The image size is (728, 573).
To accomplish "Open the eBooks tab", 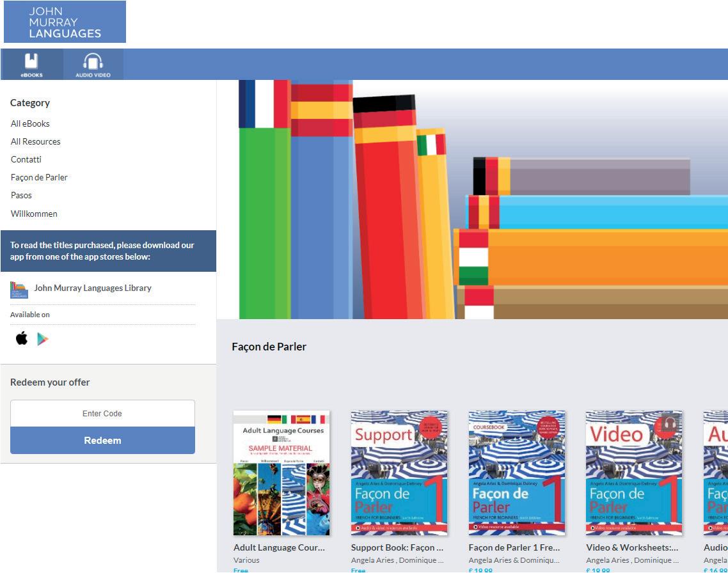I will click(31, 65).
